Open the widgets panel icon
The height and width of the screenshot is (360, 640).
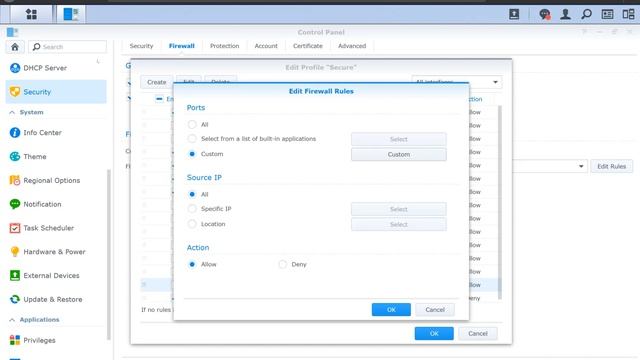(607, 14)
